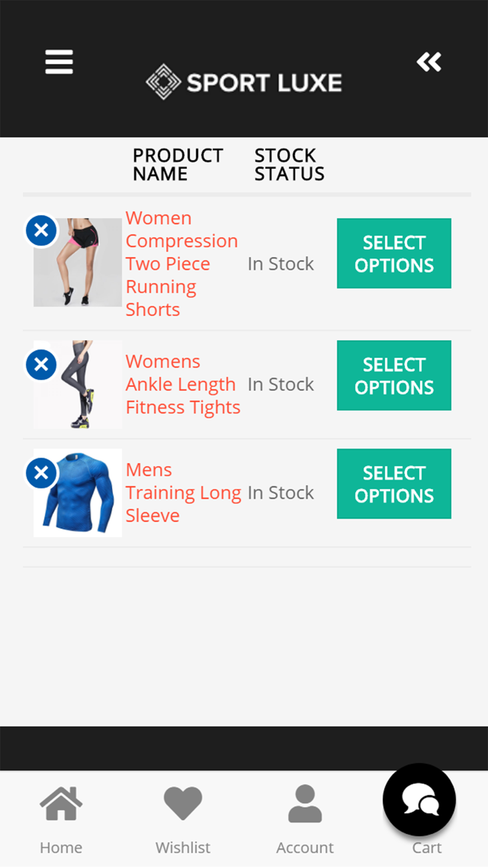Open the chat bubble icon
The width and height of the screenshot is (488, 868).
tap(419, 800)
